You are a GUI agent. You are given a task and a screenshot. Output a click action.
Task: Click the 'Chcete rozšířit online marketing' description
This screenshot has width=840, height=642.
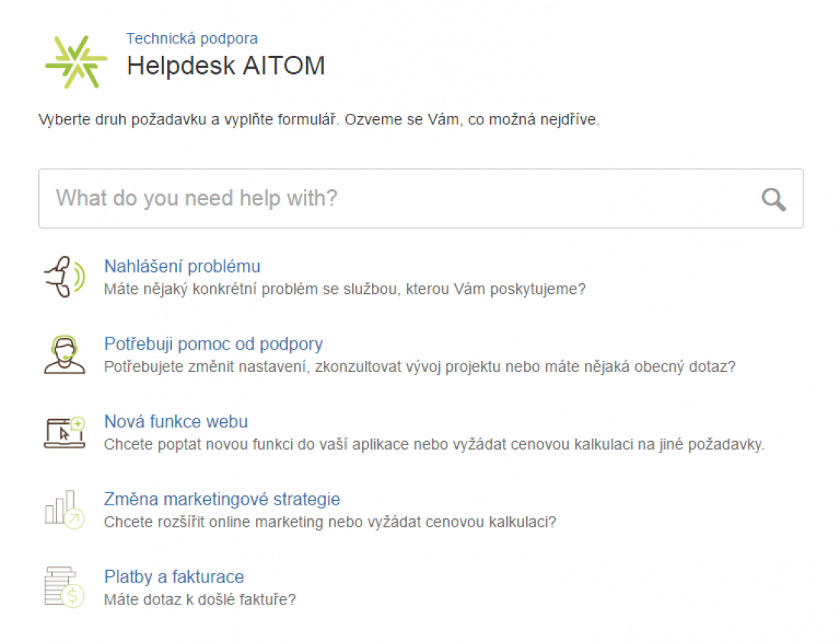click(330, 522)
